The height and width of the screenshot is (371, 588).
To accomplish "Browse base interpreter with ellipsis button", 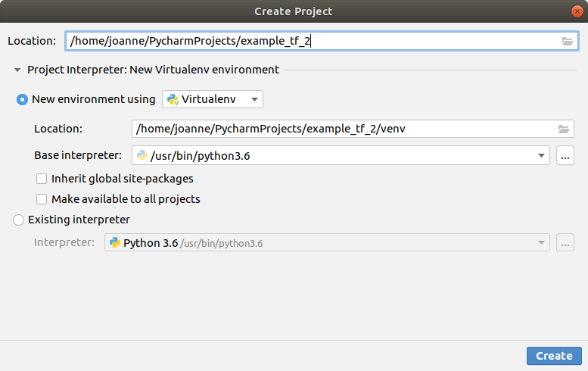I will coord(565,155).
